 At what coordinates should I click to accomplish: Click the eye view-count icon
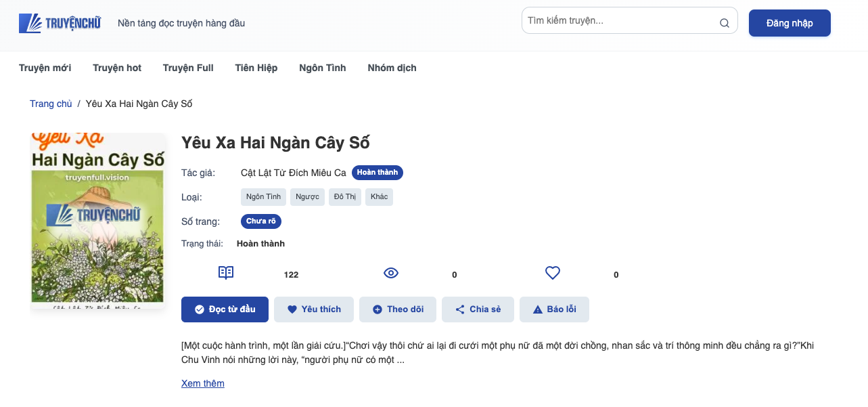click(x=390, y=272)
